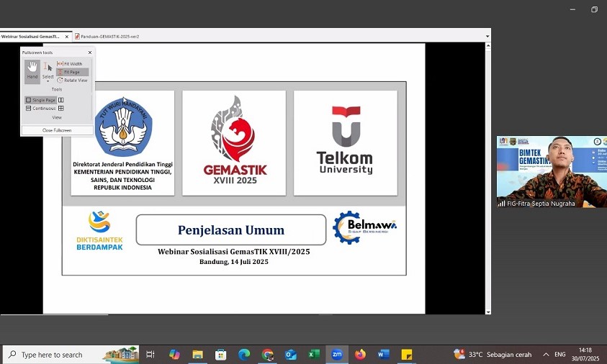Click 'Webinar Sosialisasi GemasTIK XVIII/2025' subtitle

pos(234,252)
